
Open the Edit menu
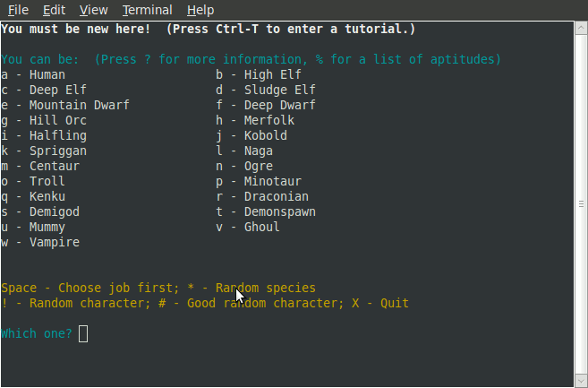[54, 10]
